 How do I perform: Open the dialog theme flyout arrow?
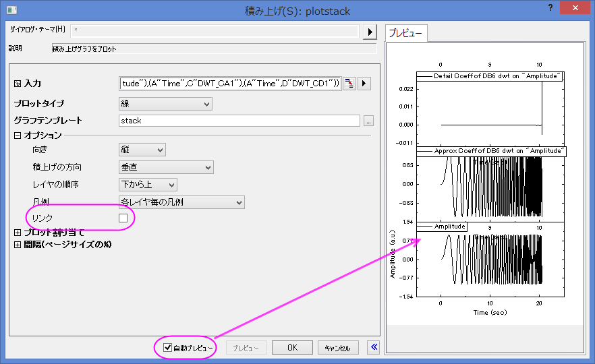[x=370, y=32]
